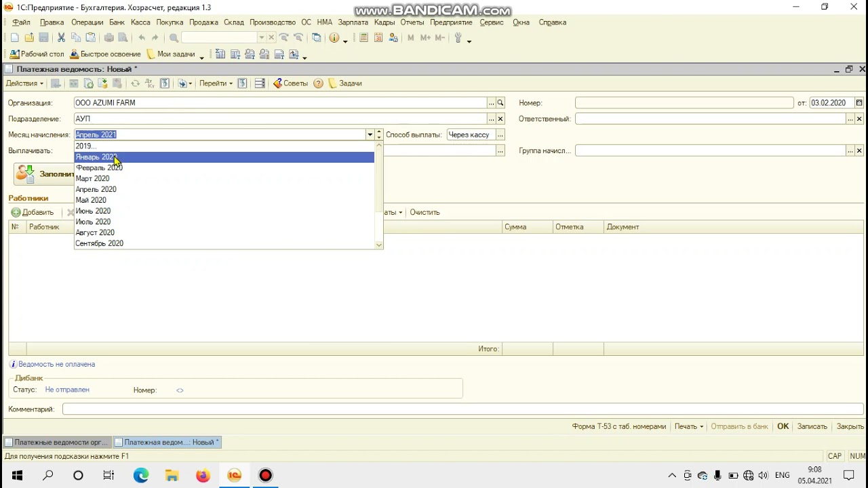Click the M memory button in the toolbar

pyautogui.click(x=411, y=38)
